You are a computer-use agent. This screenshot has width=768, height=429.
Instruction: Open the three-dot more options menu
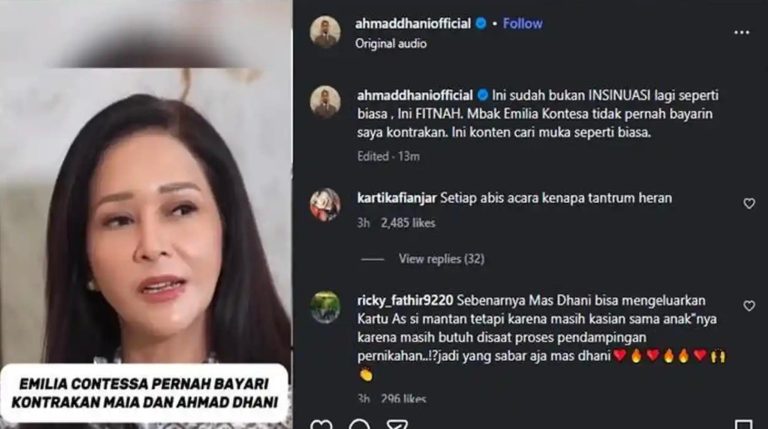pos(742,33)
